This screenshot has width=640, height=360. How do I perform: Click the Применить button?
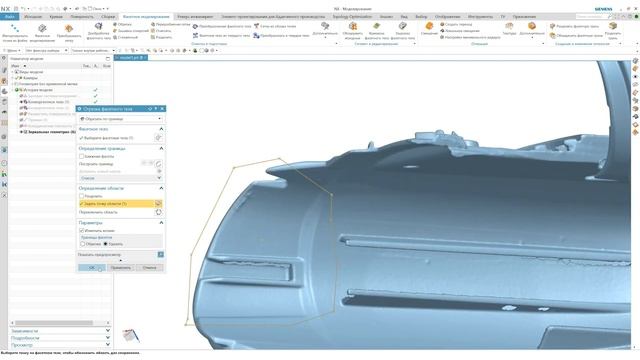pos(121,267)
